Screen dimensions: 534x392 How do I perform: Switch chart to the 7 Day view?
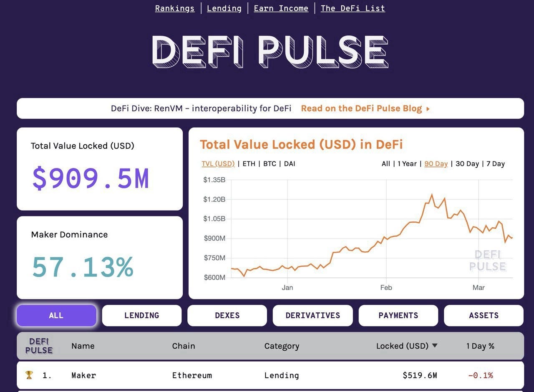(496, 163)
